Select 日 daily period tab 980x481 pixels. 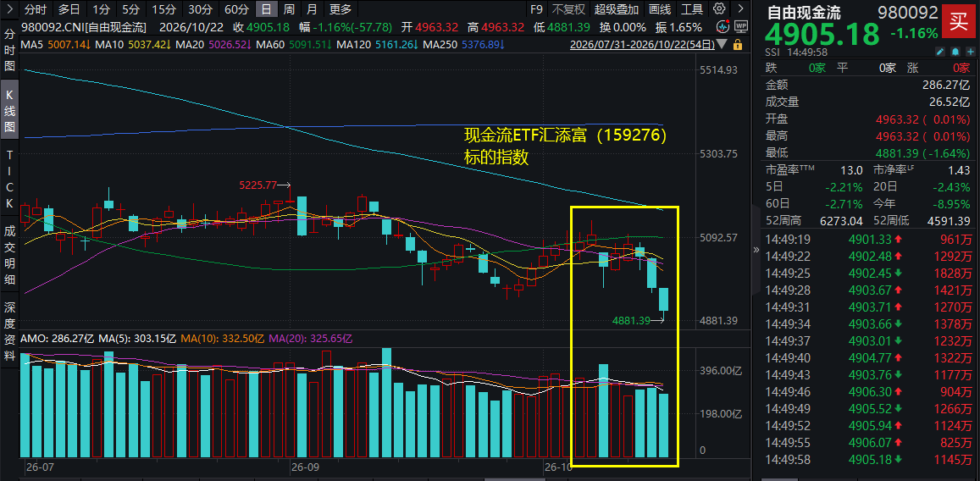[x=267, y=9]
